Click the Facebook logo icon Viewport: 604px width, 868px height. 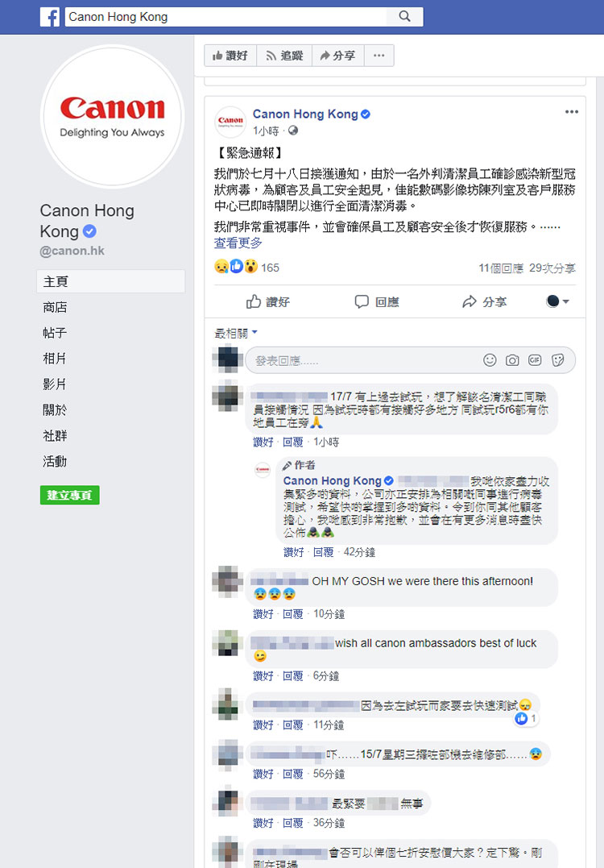pyautogui.click(x=50, y=17)
